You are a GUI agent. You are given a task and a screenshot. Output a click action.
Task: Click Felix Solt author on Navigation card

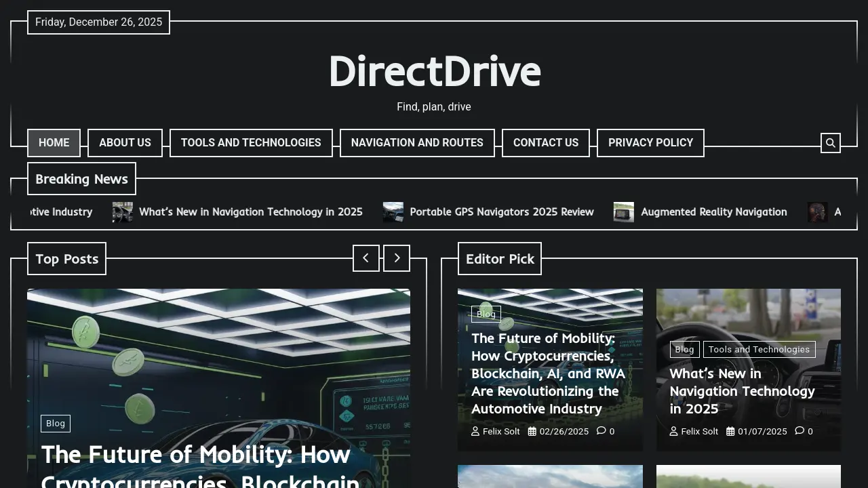click(700, 431)
